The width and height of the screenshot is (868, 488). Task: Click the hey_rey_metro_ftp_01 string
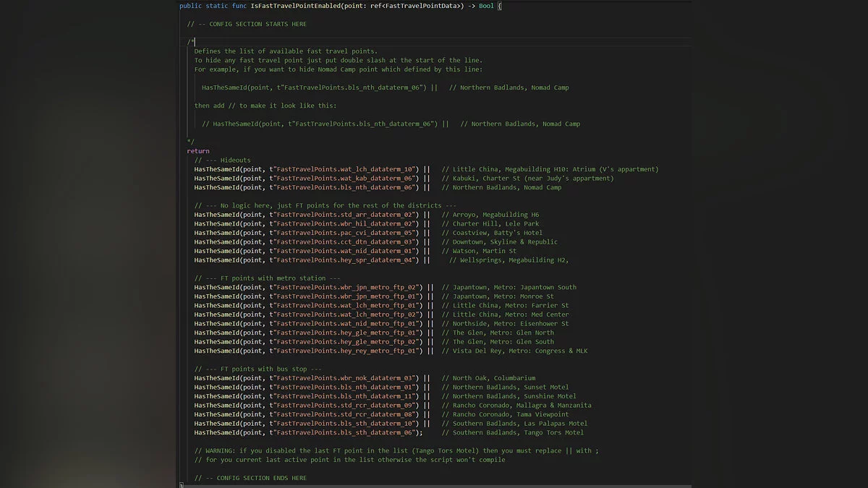coord(347,351)
